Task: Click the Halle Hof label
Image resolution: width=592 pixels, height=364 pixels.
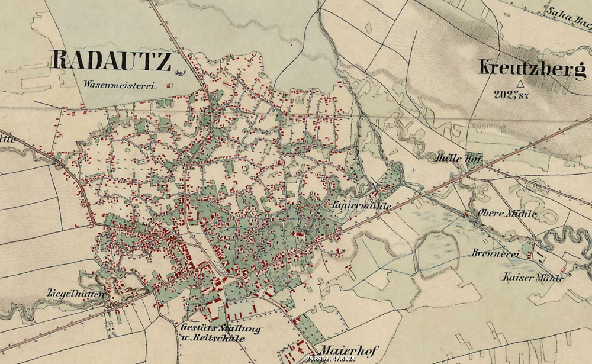Action: [458, 158]
